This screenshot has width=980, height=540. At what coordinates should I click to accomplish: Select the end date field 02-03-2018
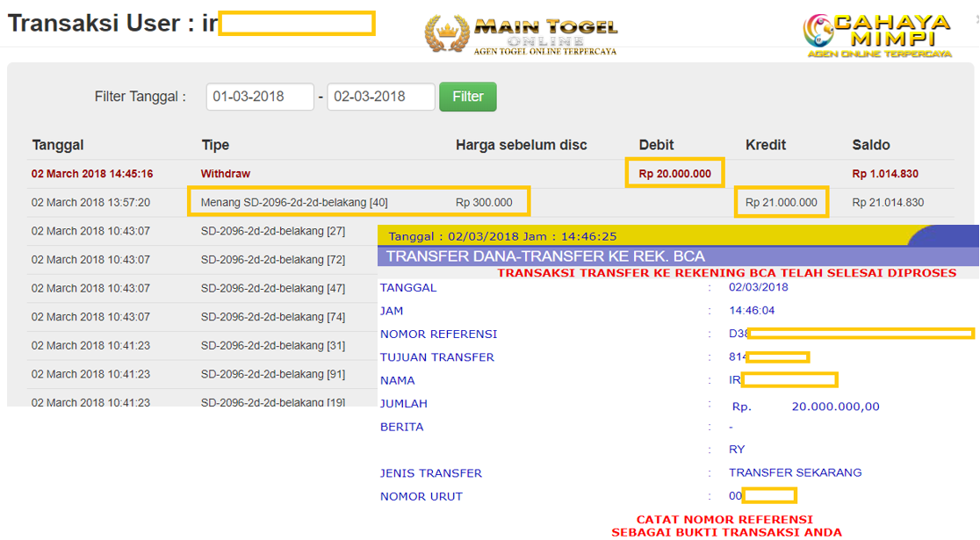[x=380, y=97]
